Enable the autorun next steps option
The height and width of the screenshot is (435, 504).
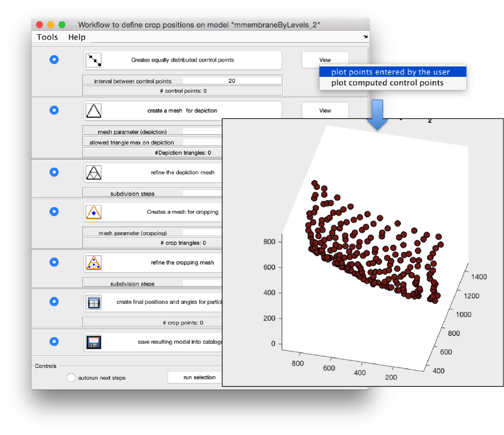point(71,378)
